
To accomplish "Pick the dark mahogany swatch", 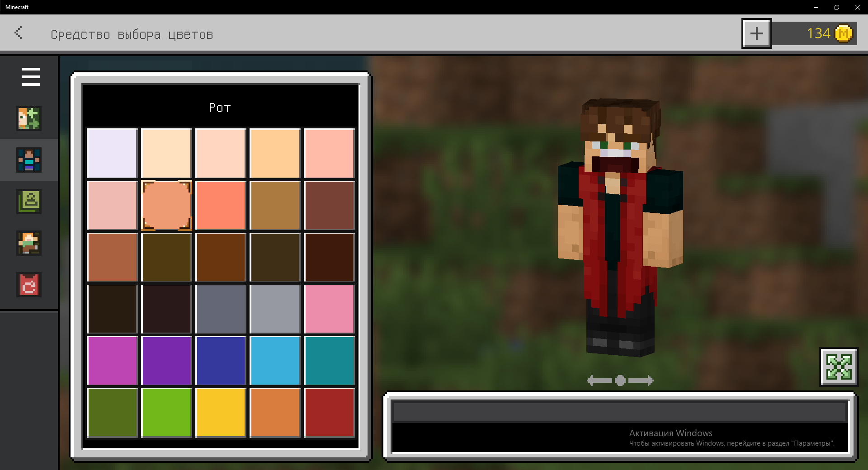I will [329, 257].
